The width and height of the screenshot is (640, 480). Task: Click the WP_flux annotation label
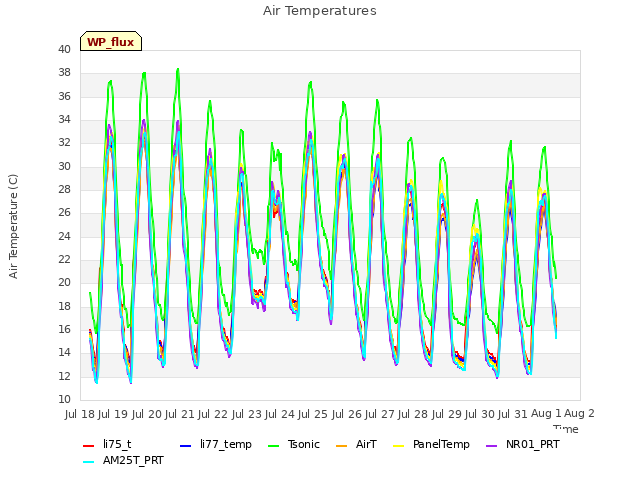(x=111, y=42)
